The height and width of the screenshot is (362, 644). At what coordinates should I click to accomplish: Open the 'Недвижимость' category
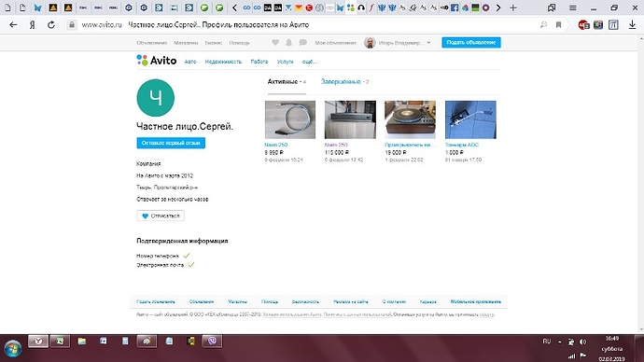pos(223,62)
